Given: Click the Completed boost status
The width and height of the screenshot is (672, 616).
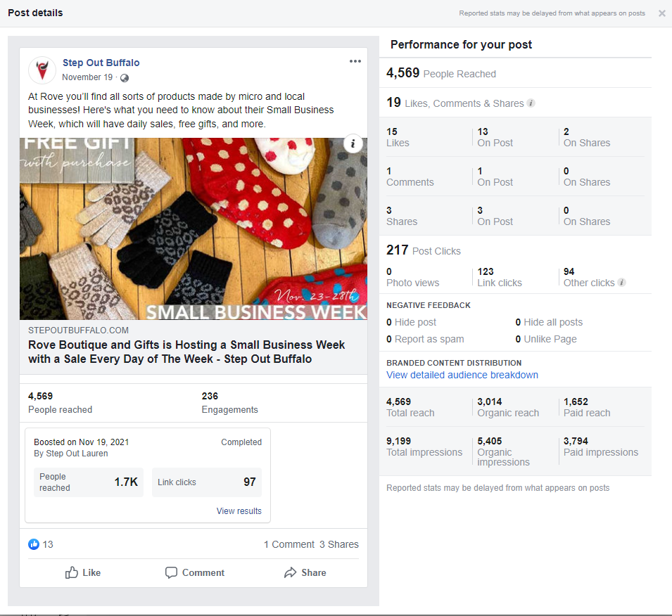Looking at the screenshot, I should (241, 442).
